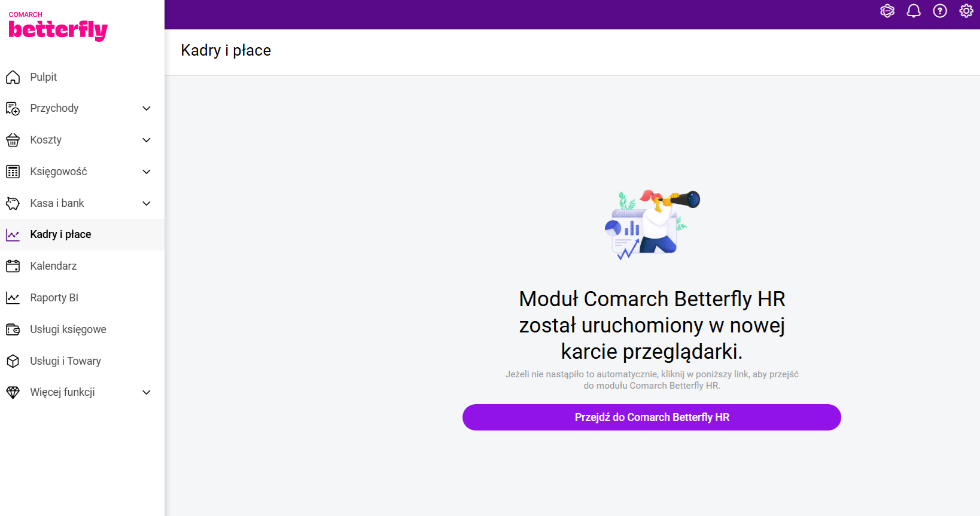Screen dimensions: 980x516
Task: Click the Kalendarz calendar icon
Action: tap(13, 266)
